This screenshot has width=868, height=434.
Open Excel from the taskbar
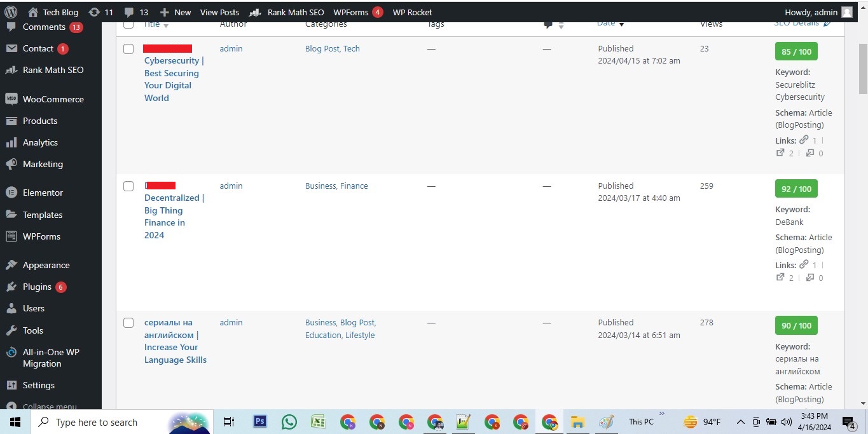click(318, 421)
